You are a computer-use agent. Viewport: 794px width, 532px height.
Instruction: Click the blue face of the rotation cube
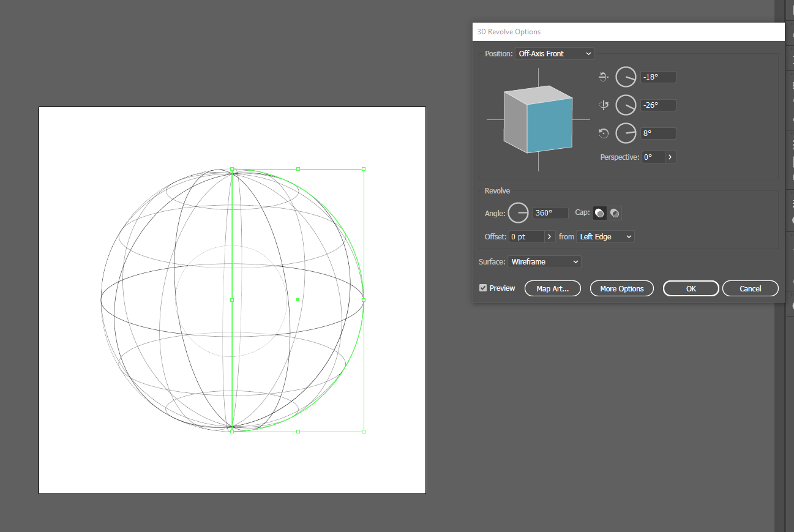[549, 126]
